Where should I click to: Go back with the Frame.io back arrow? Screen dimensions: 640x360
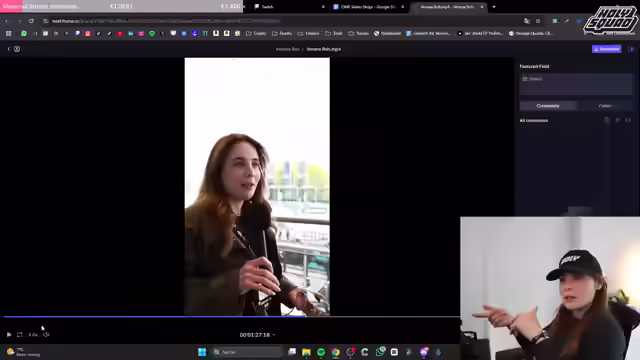9,49
